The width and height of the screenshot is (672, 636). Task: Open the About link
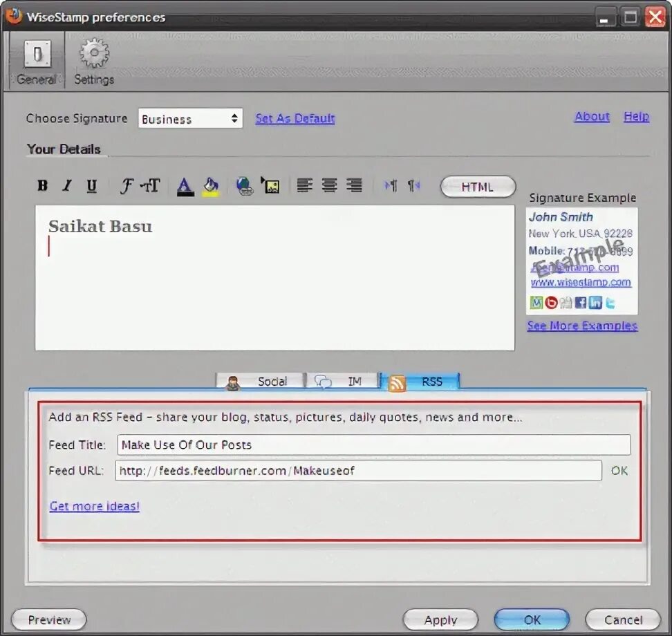point(592,116)
